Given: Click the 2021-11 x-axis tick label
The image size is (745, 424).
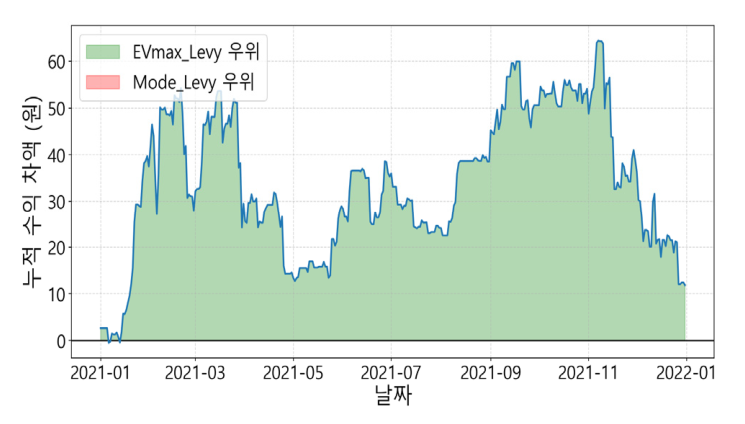Looking at the screenshot, I should click(589, 372).
